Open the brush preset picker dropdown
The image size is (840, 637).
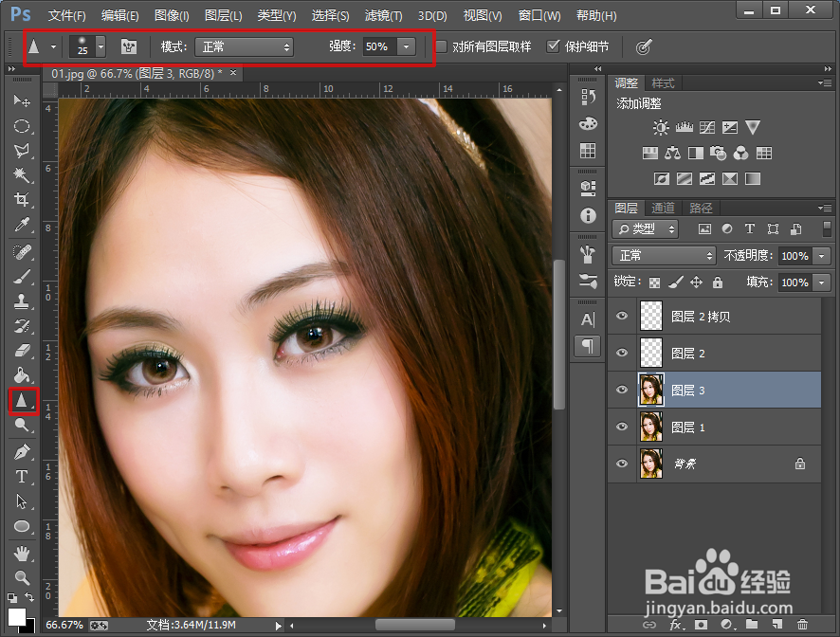click(100, 46)
